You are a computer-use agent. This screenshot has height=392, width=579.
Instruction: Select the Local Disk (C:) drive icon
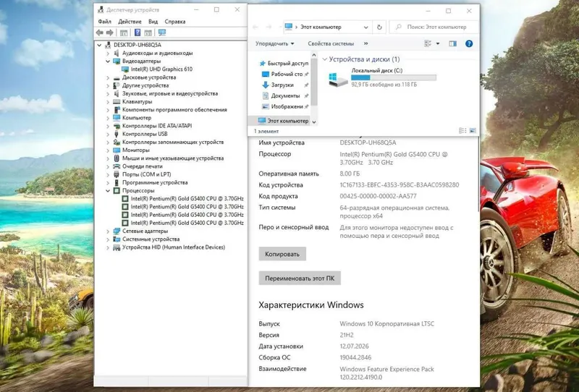pos(338,79)
